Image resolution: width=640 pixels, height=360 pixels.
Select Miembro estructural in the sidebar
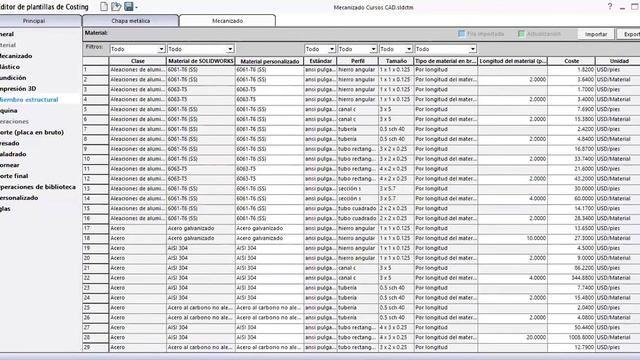click(x=29, y=100)
